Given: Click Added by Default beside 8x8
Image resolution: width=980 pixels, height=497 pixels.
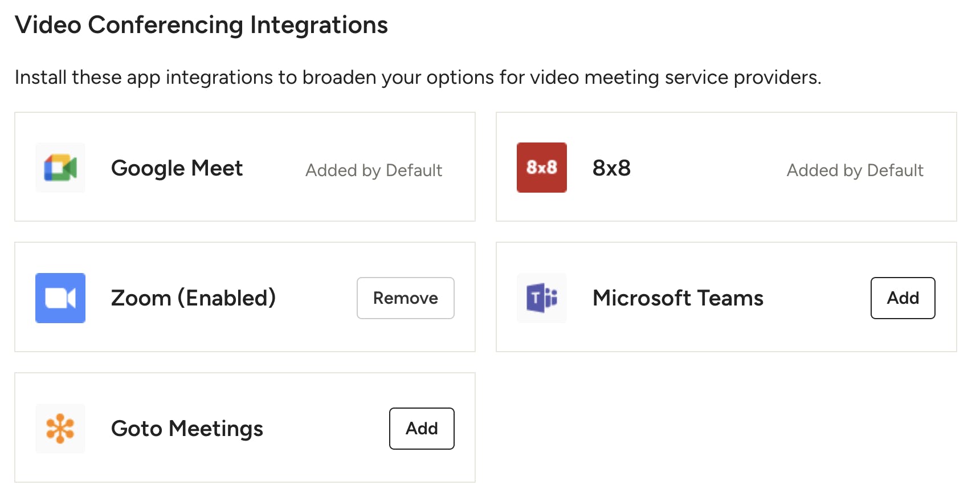Looking at the screenshot, I should pos(855,170).
